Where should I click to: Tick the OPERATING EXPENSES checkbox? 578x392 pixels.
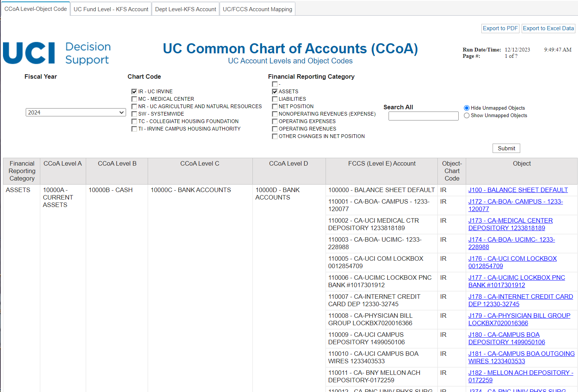tap(275, 122)
